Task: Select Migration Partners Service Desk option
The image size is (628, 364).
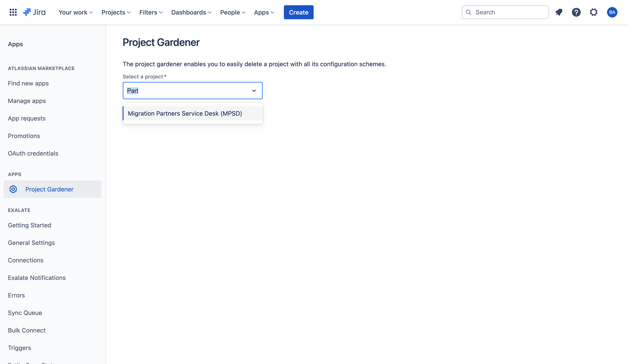Action: (185, 113)
